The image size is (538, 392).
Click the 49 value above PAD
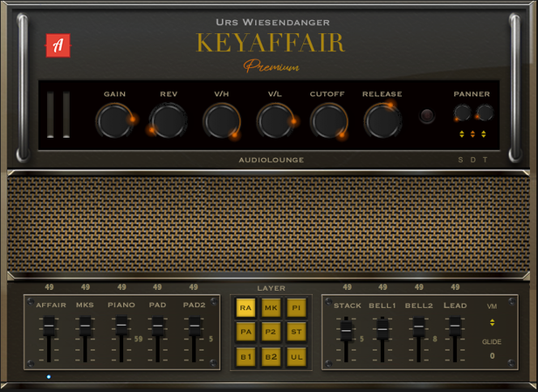tap(157, 287)
